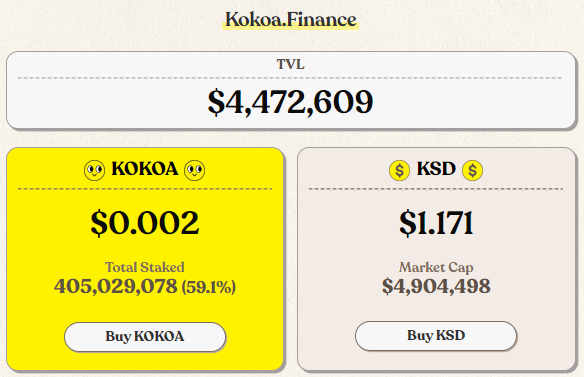The width and height of the screenshot is (584, 377).
Task: Click the dollar coin icon right of KSD
Action: click(472, 170)
